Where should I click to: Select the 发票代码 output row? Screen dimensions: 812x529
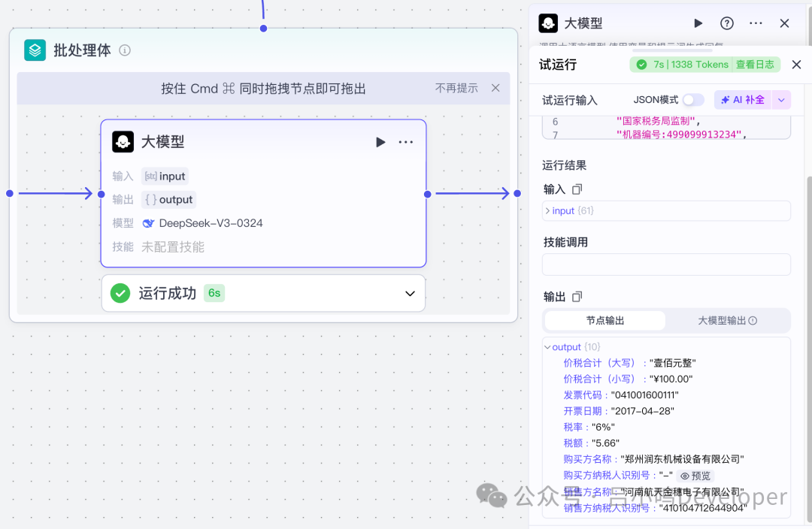tap(621, 395)
